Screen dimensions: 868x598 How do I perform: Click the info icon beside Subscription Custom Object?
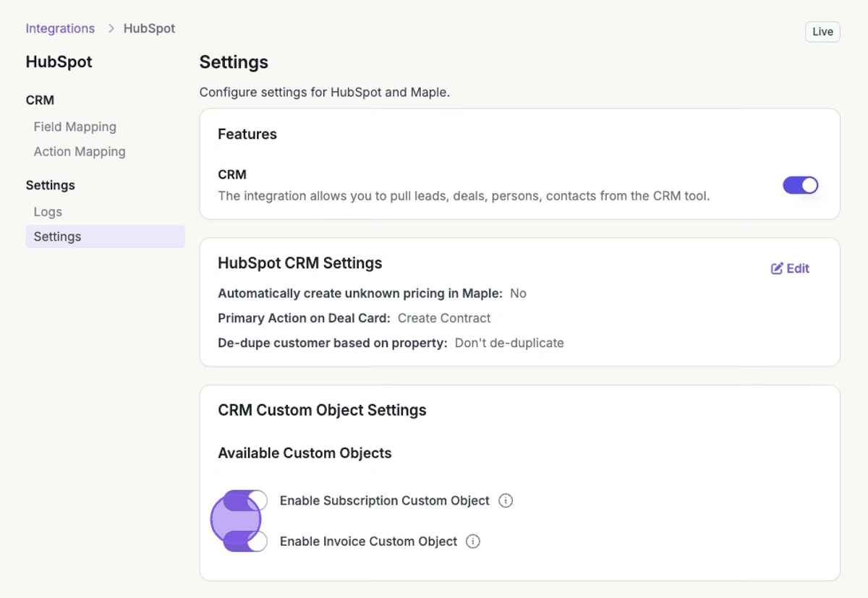click(x=506, y=500)
